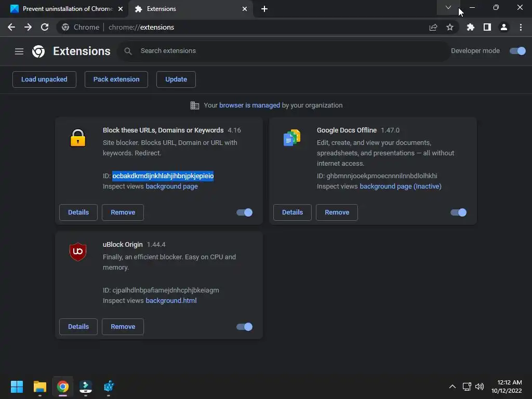The image size is (532, 399).
Task: Click the uBlock Origin shield icon
Action: click(78, 252)
